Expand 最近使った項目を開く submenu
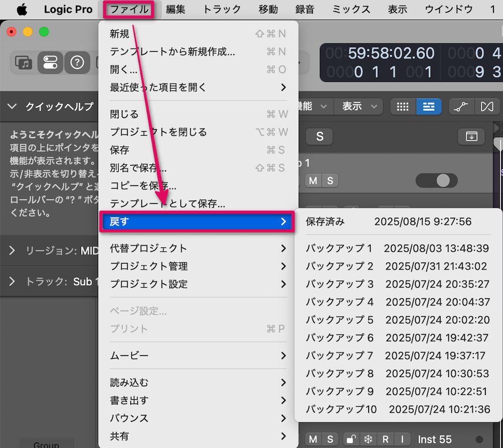This screenshot has height=448, width=503. 198,87
